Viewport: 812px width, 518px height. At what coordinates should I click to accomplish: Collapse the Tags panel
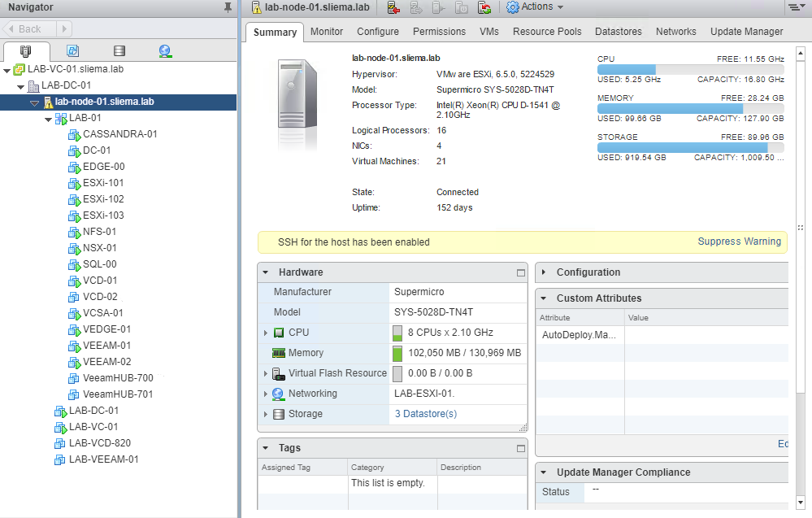pos(266,448)
